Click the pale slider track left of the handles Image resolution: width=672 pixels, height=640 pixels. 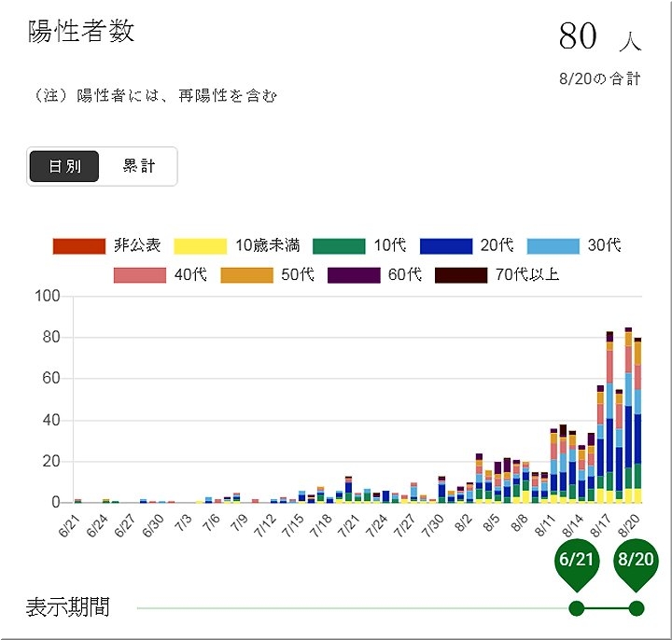355,608
